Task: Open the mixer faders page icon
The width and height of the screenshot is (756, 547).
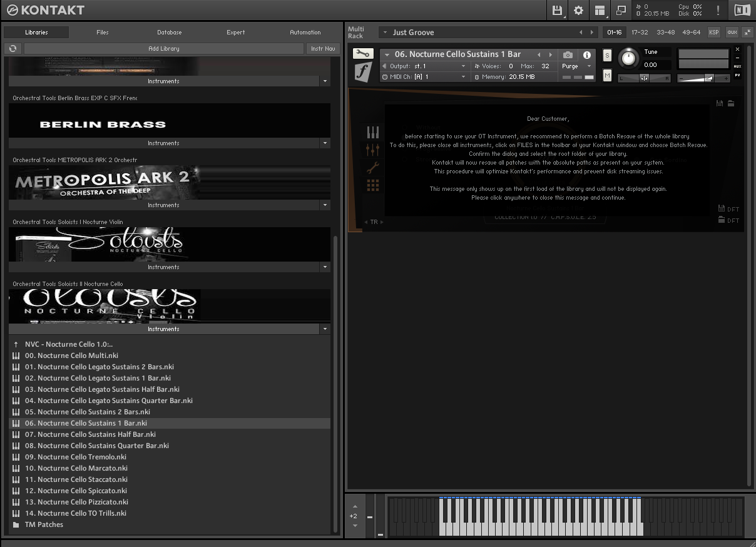Action: tap(373, 150)
